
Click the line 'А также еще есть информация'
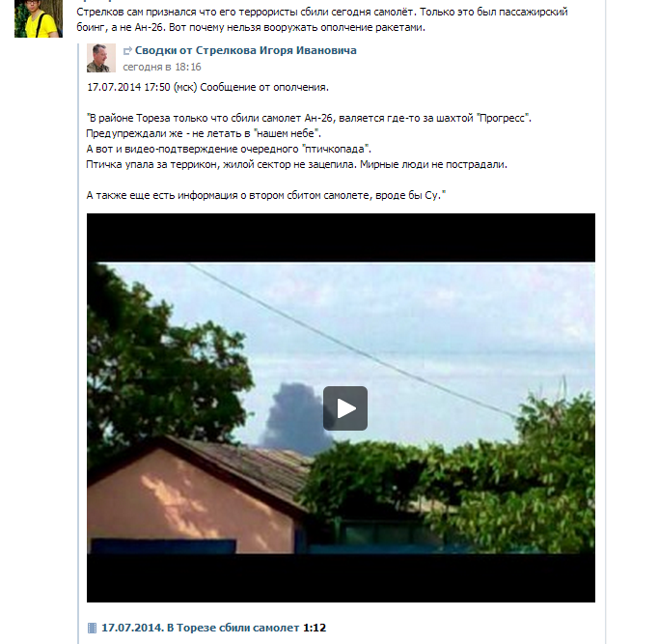pos(266,195)
